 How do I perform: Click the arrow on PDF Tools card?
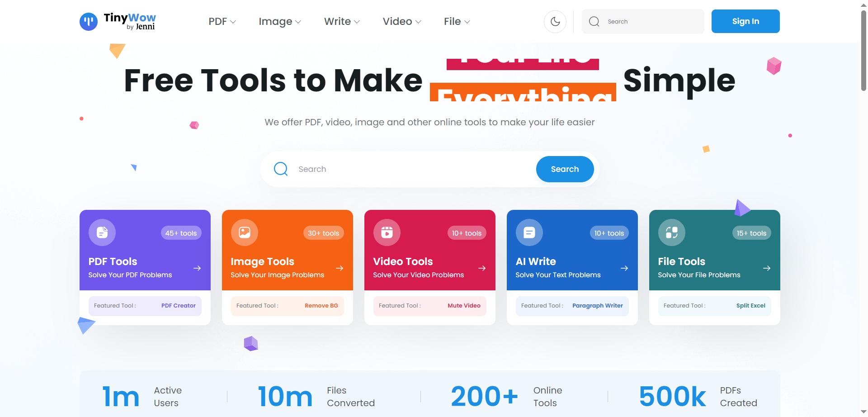[x=197, y=268]
